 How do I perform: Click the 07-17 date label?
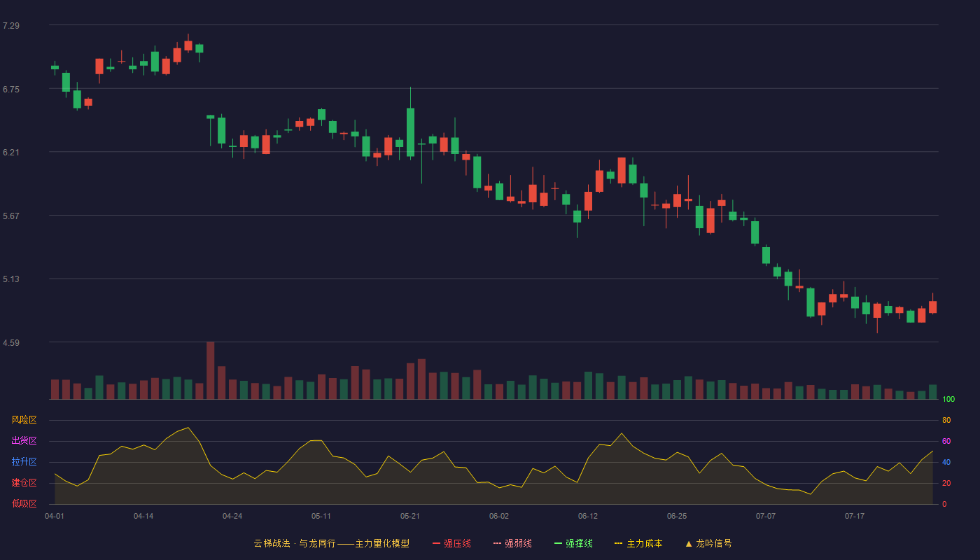point(855,516)
